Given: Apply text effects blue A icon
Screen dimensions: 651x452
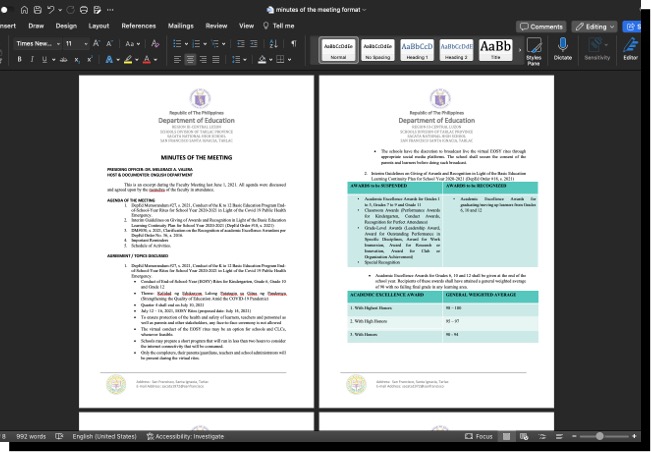Looking at the screenshot, I should (109, 60).
